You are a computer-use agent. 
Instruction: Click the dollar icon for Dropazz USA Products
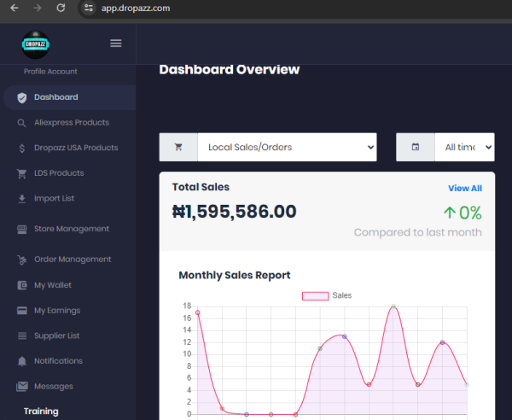21,148
